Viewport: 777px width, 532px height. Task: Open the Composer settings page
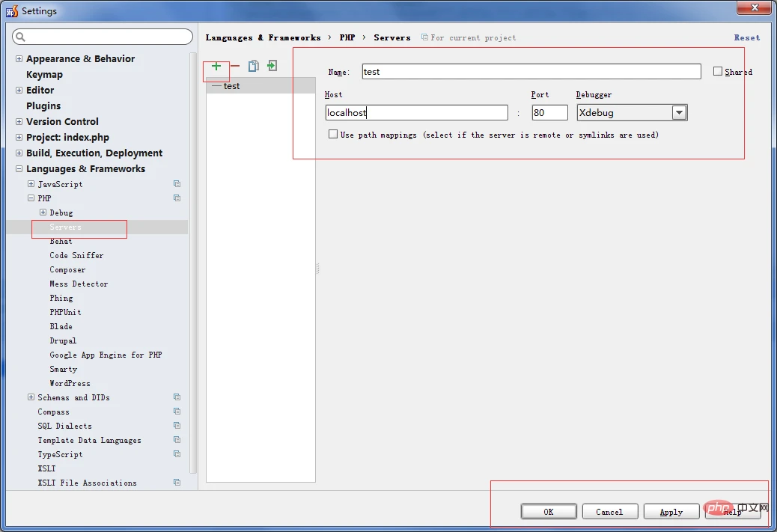pos(67,269)
